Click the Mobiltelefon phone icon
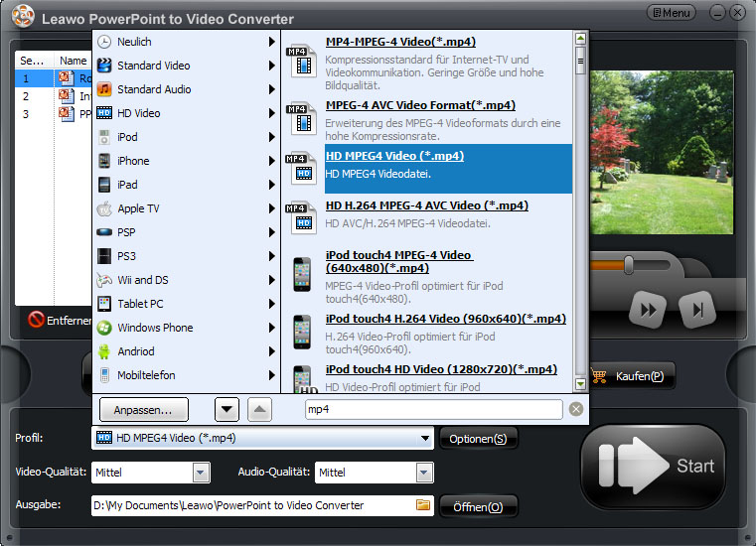756x546 pixels. point(104,375)
